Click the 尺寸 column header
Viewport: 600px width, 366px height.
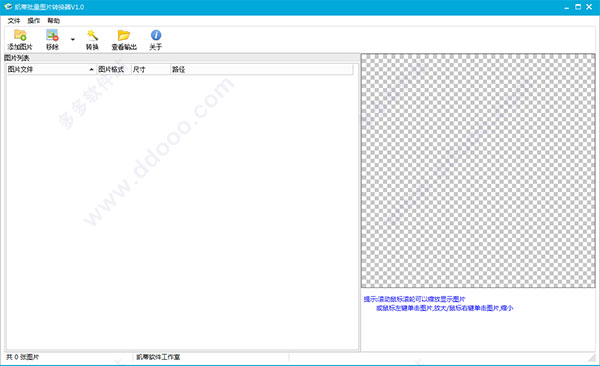click(x=150, y=69)
